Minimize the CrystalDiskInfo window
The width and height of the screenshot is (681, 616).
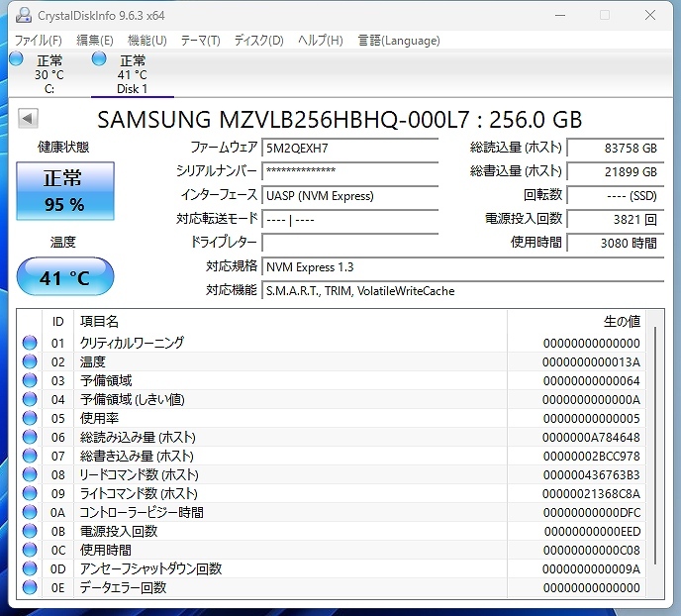[x=560, y=15]
